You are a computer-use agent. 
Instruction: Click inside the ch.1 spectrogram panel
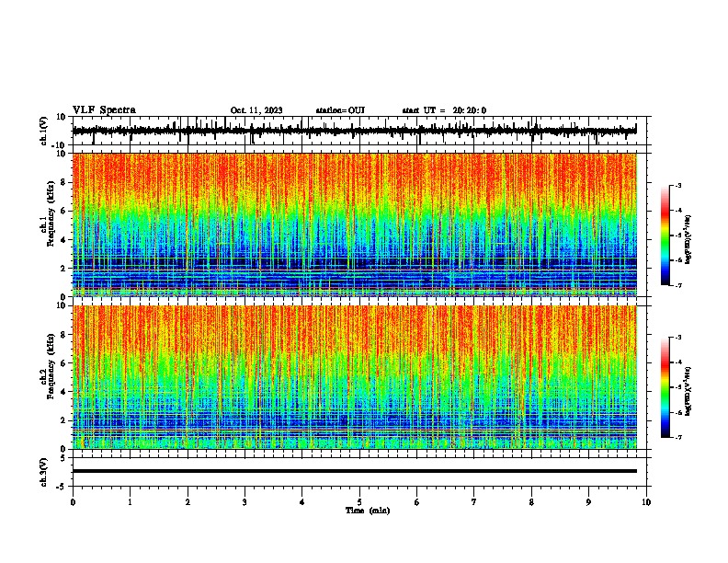coord(355,224)
